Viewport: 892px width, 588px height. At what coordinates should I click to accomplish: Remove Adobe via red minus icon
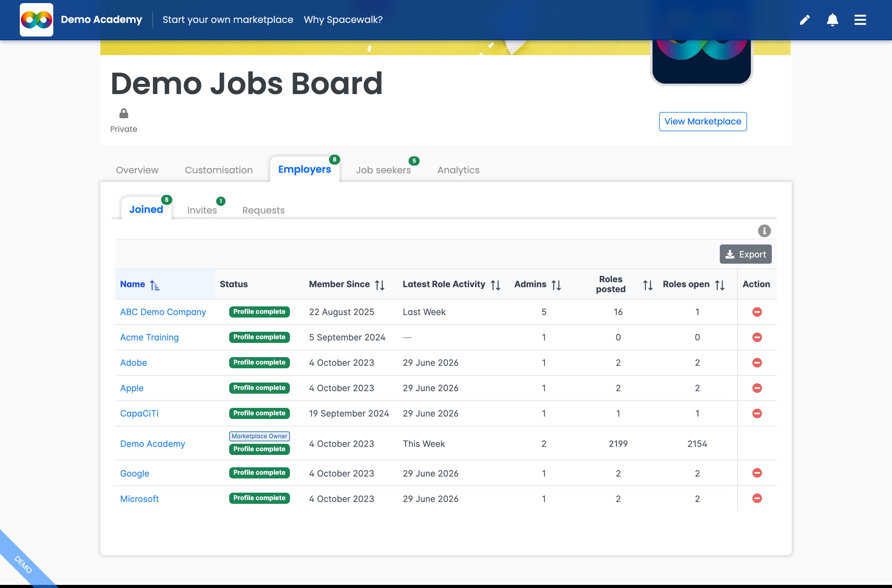pos(757,363)
